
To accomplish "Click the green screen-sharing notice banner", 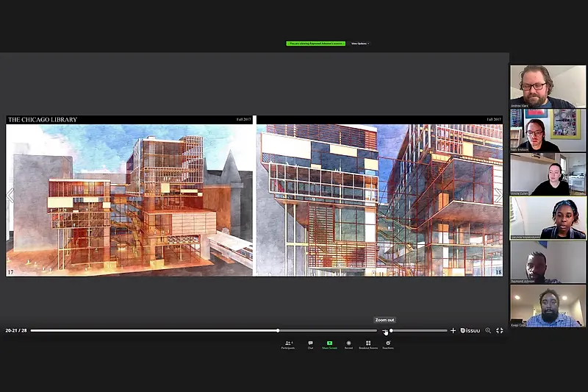I will point(316,43).
